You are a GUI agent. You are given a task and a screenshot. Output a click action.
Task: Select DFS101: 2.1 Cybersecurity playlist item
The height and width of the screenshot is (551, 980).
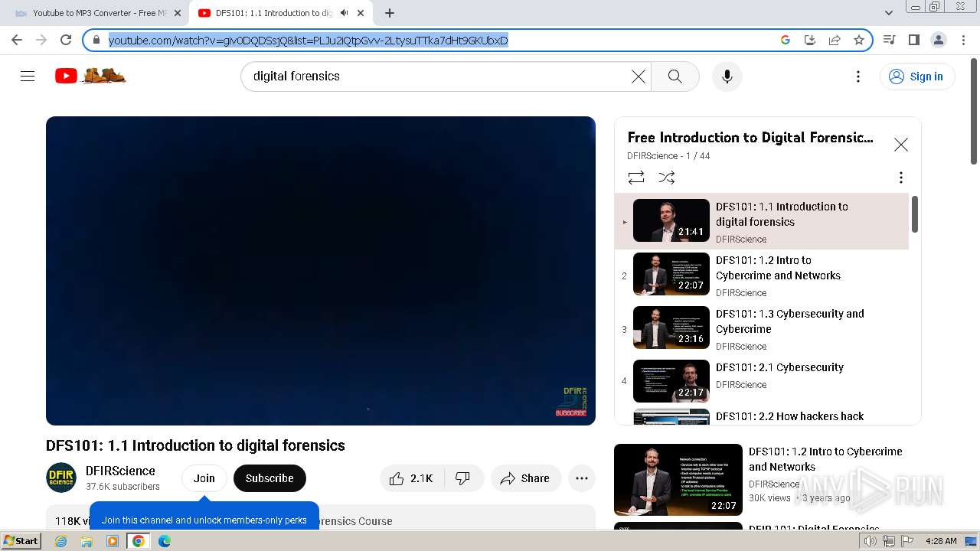click(x=762, y=381)
